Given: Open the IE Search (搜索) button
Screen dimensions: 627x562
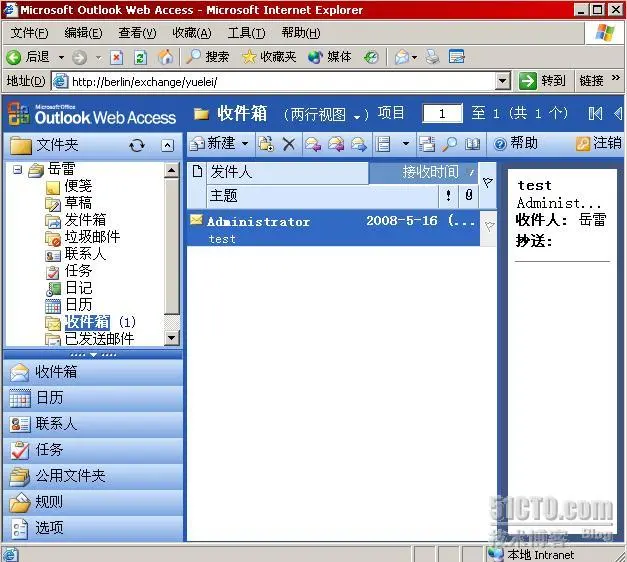Looking at the screenshot, I should [x=208, y=57].
